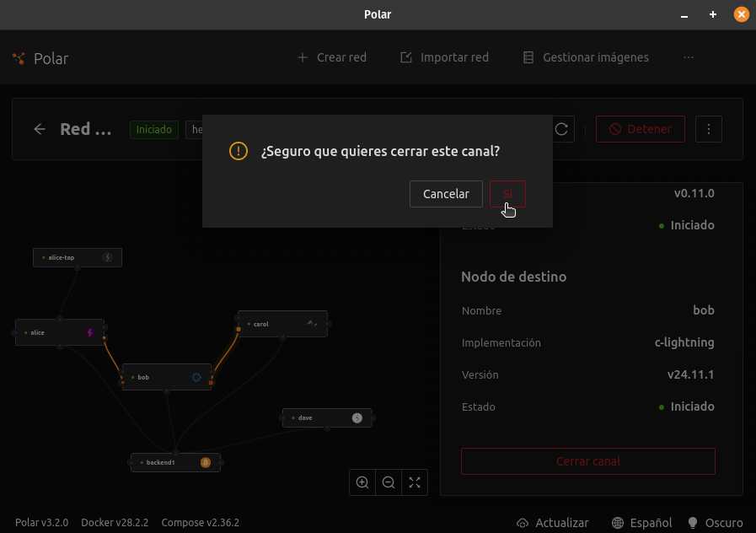Click the zoom out icon on canvas
Image resolution: width=756 pixels, height=533 pixels.
pos(389,482)
